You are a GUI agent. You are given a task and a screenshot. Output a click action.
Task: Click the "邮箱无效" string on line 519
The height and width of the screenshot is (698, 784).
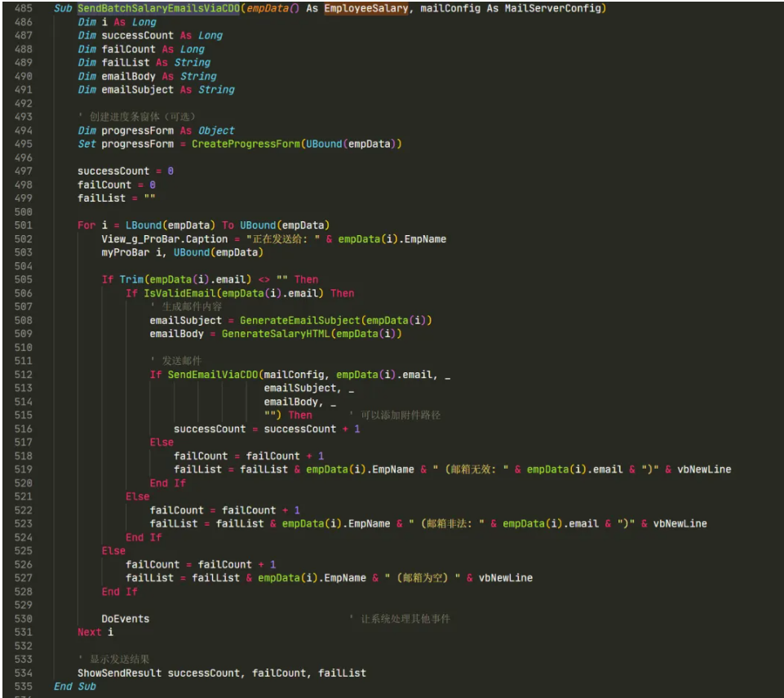point(471,470)
